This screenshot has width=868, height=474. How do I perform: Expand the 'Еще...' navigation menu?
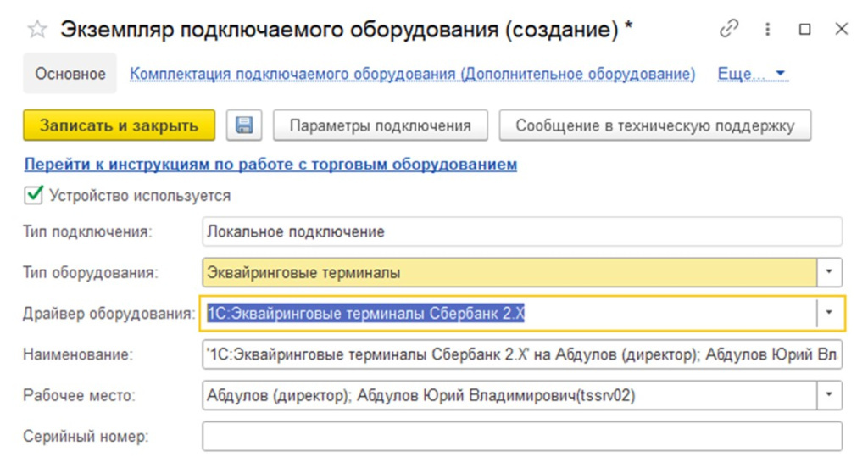click(x=751, y=74)
